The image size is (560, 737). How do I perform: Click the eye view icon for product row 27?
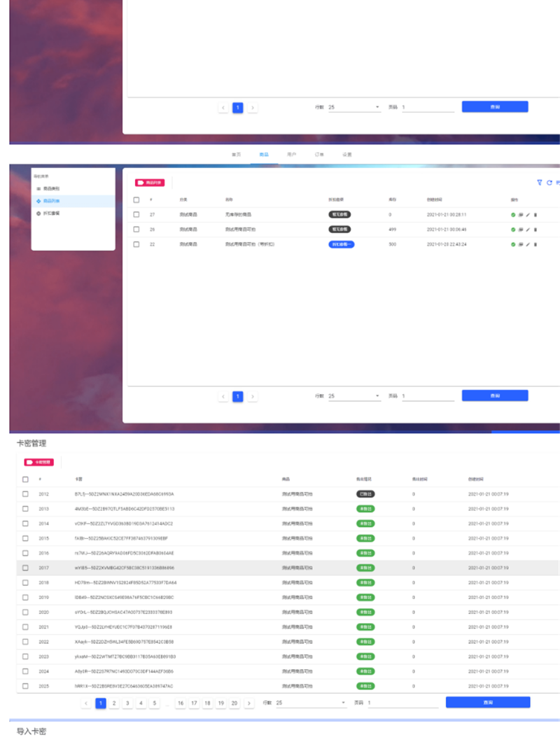521,215
